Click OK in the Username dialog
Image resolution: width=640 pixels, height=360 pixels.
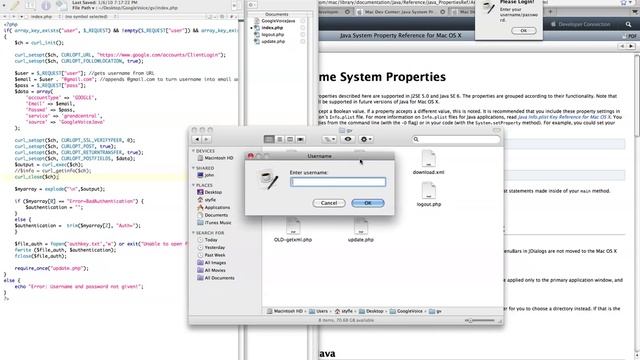pyautogui.click(x=367, y=203)
